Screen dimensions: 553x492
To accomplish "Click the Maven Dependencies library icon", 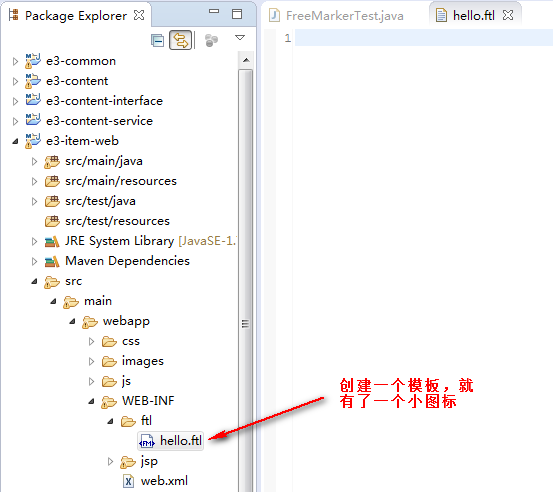I will click(52, 262).
